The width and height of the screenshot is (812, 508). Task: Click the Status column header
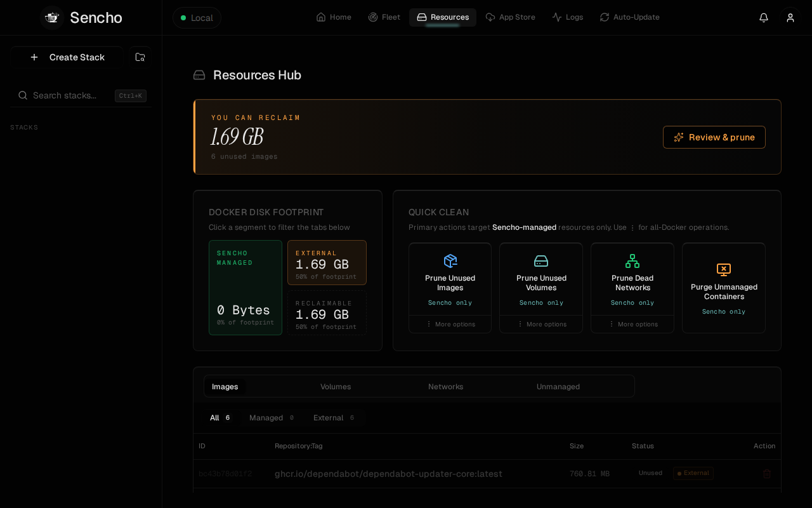coord(643,446)
